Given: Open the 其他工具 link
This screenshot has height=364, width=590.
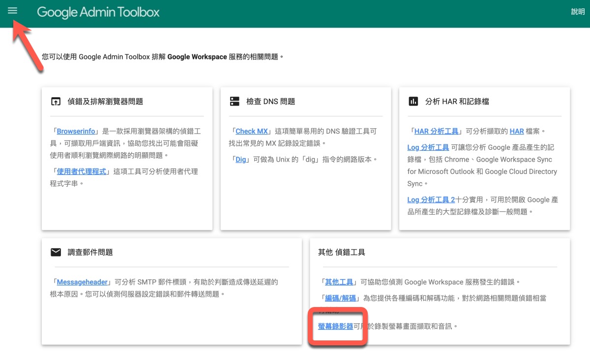Looking at the screenshot, I should tap(339, 282).
